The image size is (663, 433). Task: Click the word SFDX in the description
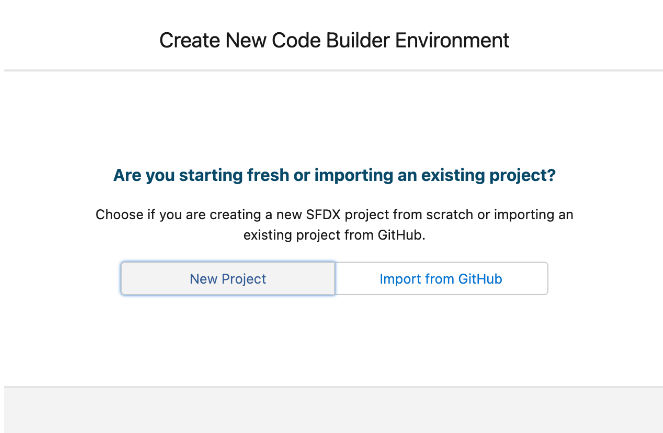coord(323,214)
